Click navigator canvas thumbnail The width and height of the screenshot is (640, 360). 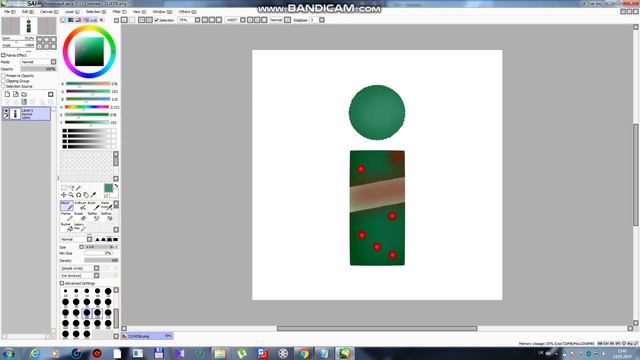point(29,26)
